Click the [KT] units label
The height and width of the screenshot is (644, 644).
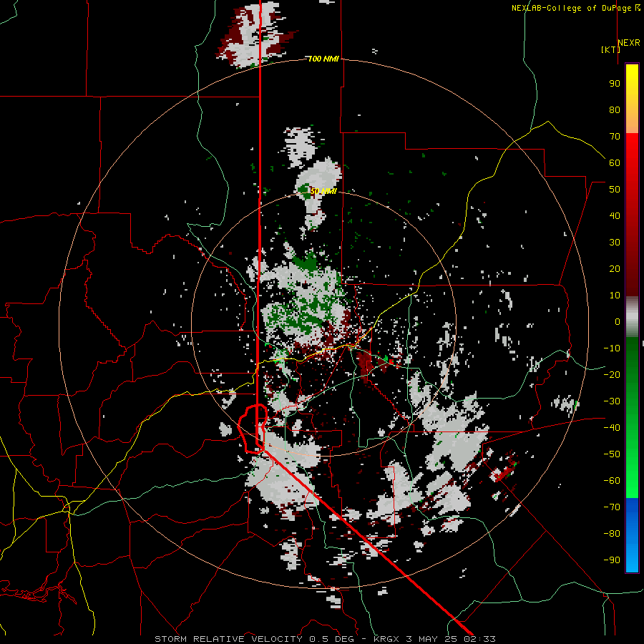(x=610, y=49)
